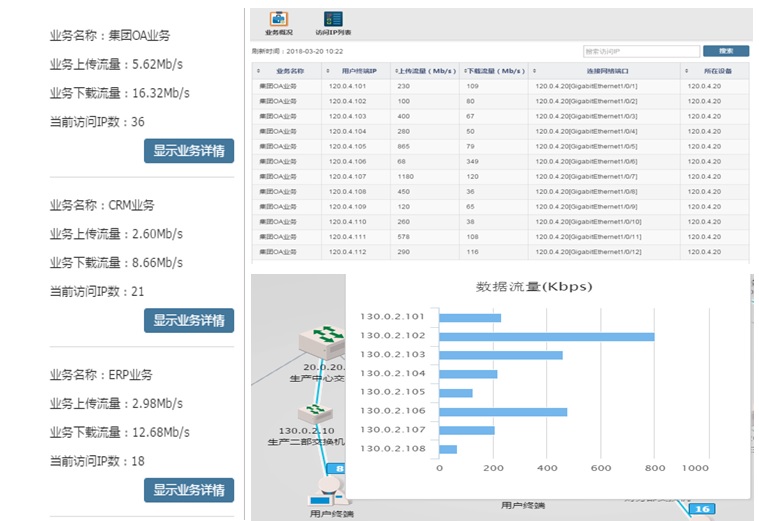Viewport: 759px width, 521px height.
Task: Focus the 搜索访问IP input field
Action: point(640,51)
